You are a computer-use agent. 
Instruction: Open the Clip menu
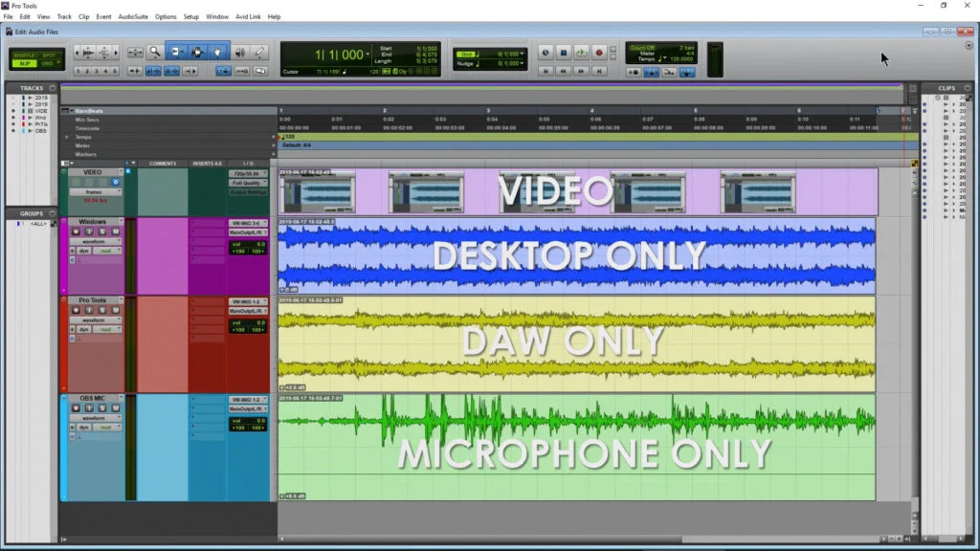coord(84,17)
